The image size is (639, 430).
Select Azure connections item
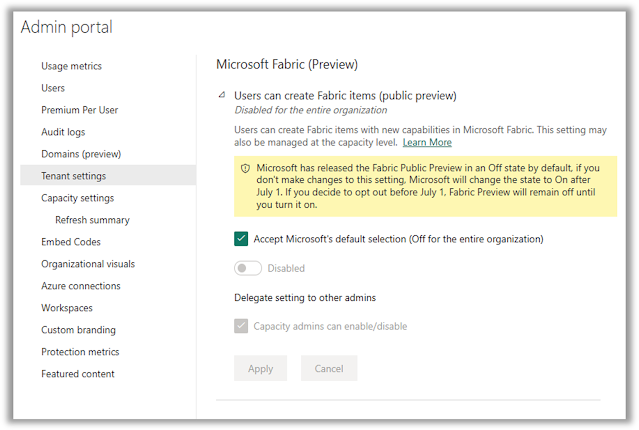click(x=81, y=286)
